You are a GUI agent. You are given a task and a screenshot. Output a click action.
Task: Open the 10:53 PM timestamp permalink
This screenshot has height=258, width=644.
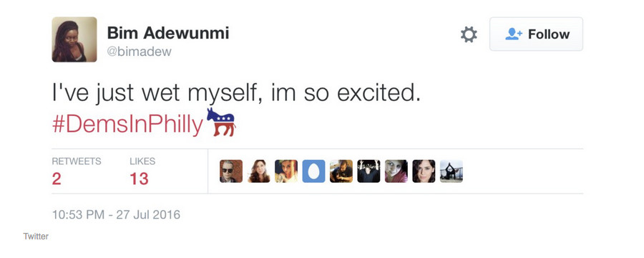tap(116, 215)
